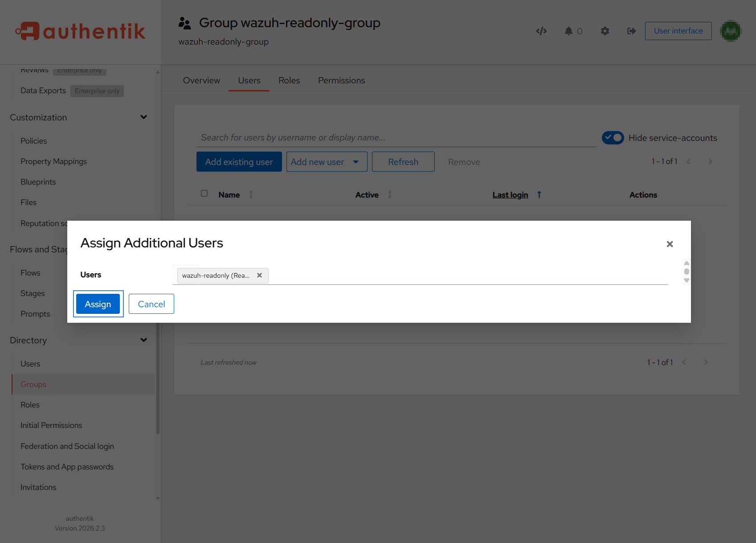Open the API browser code icon
756x543 pixels.
541,31
